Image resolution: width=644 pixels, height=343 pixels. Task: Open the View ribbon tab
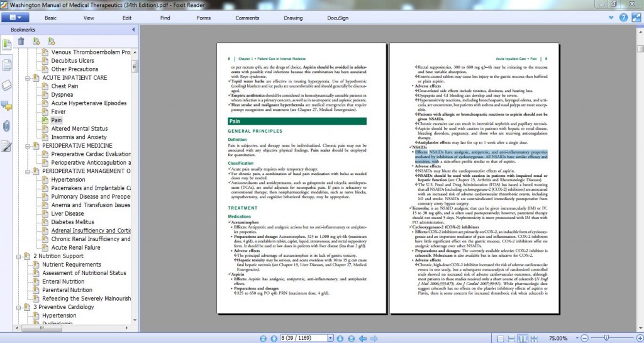(x=89, y=18)
